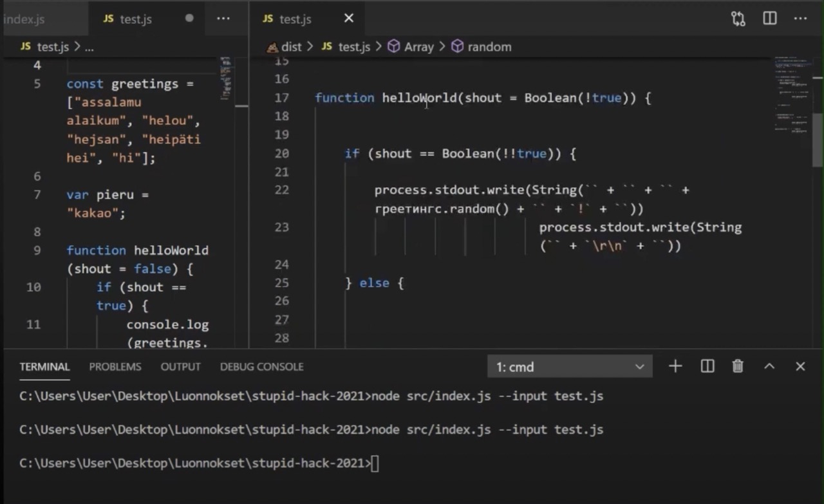
Task: Select the index.js editor tab
Action: point(26,19)
